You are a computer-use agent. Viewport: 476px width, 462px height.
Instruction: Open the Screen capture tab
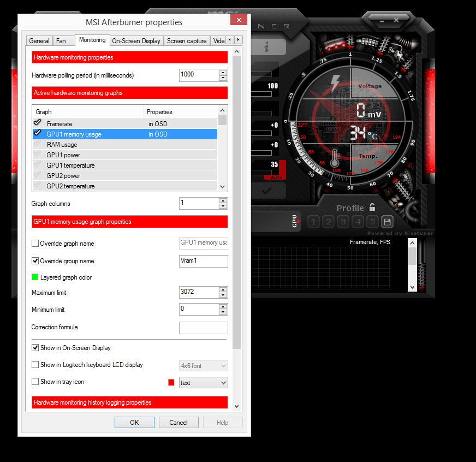(187, 41)
